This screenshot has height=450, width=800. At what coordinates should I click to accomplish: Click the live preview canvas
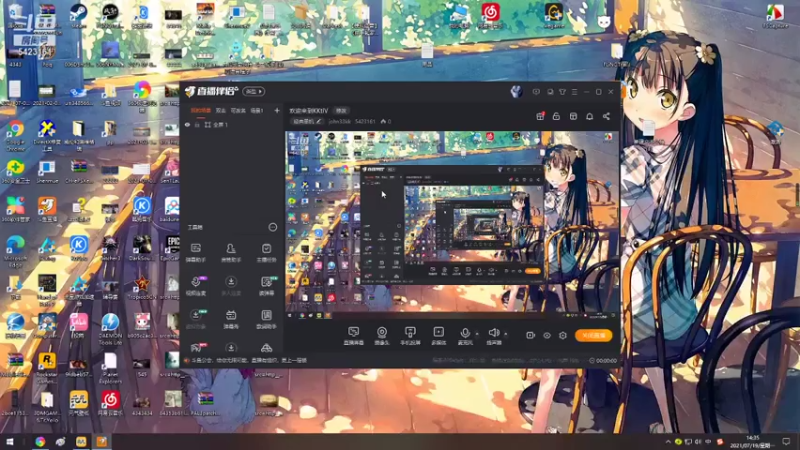coord(452,226)
